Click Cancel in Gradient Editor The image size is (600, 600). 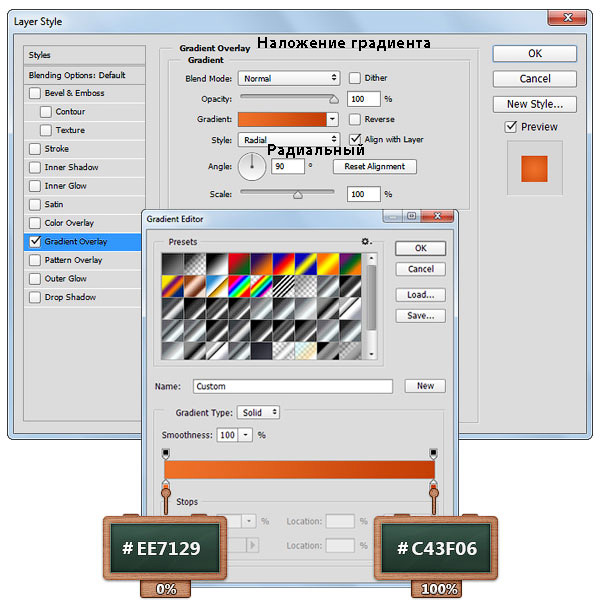coord(421,269)
